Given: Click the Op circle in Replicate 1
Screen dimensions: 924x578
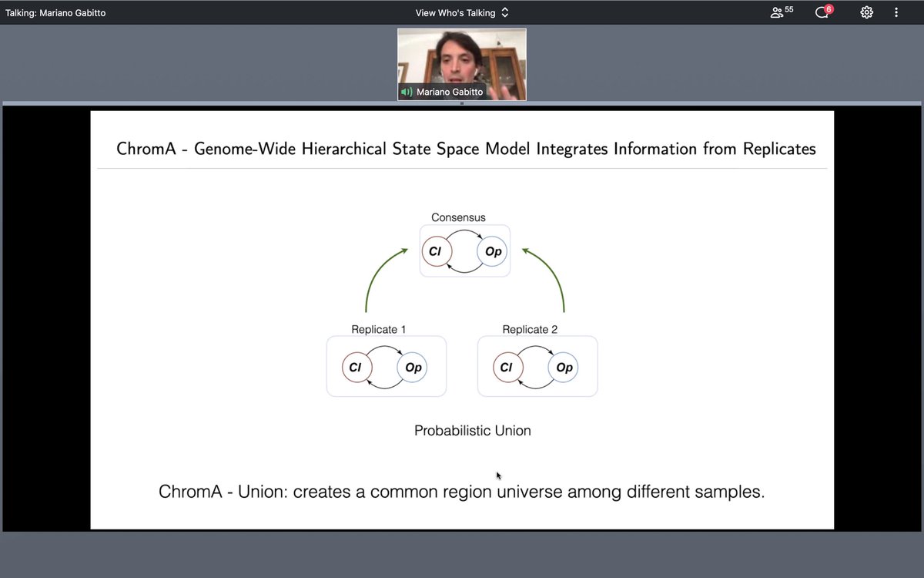Looking at the screenshot, I should click(x=413, y=368).
